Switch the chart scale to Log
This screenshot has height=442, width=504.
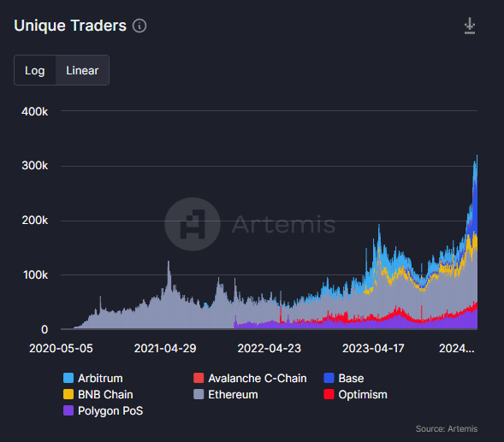click(x=35, y=70)
